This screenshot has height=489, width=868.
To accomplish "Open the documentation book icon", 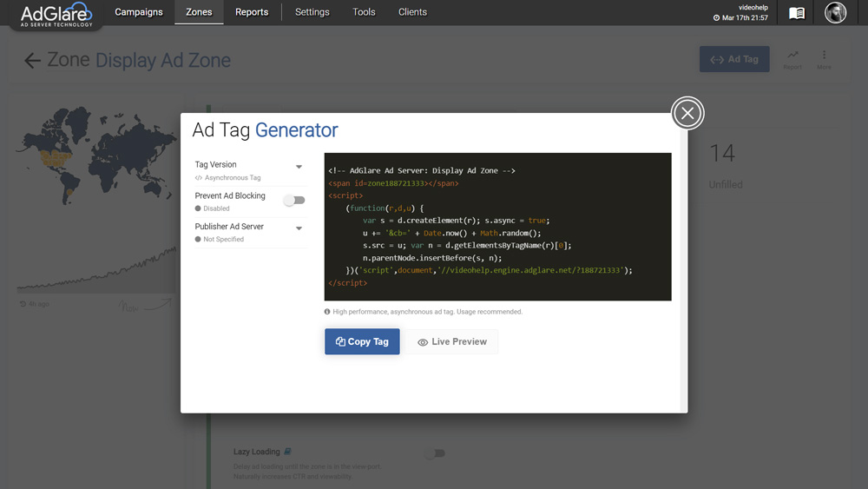I will tap(797, 13).
